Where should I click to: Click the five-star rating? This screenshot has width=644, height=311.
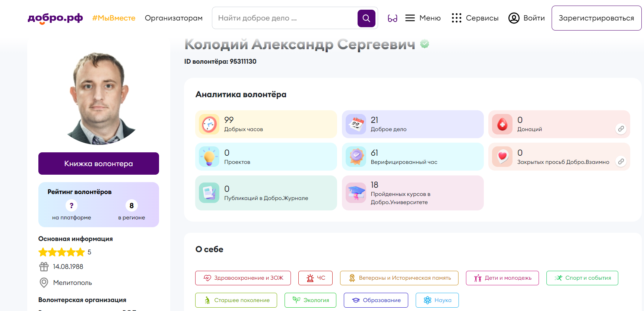click(62, 252)
